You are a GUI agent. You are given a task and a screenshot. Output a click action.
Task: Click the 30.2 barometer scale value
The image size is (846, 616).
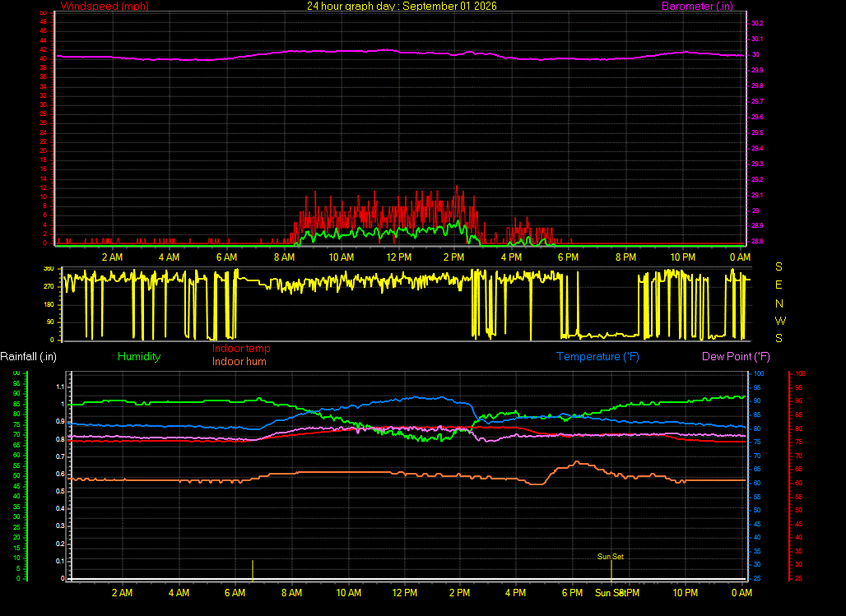[757, 23]
